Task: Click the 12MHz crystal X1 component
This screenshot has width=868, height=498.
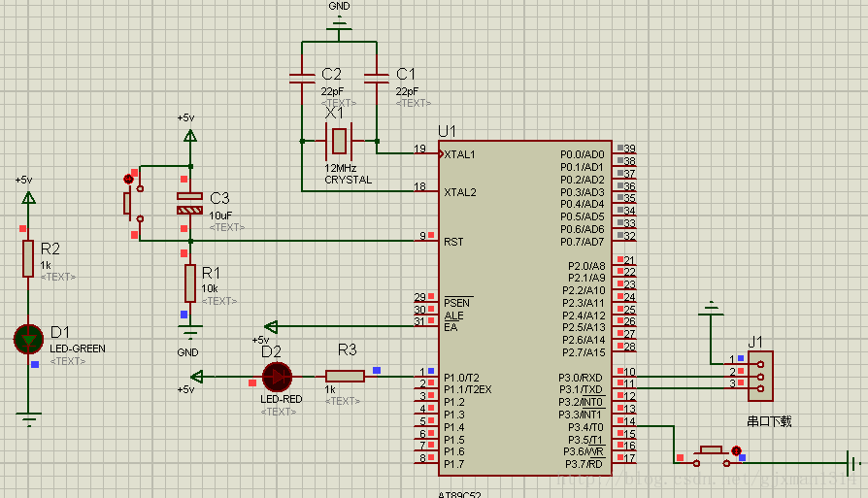Action: coord(337,142)
